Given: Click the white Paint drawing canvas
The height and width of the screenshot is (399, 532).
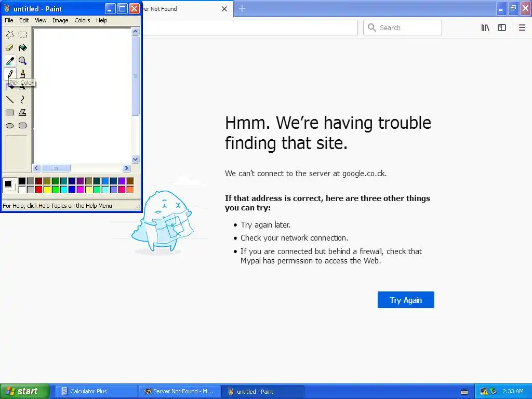Looking at the screenshot, I should [x=82, y=96].
